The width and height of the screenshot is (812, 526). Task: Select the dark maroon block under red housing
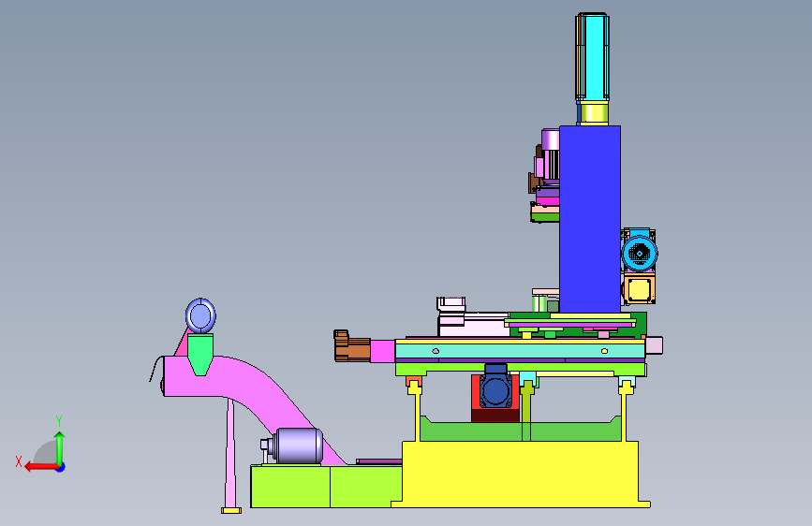click(495, 416)
